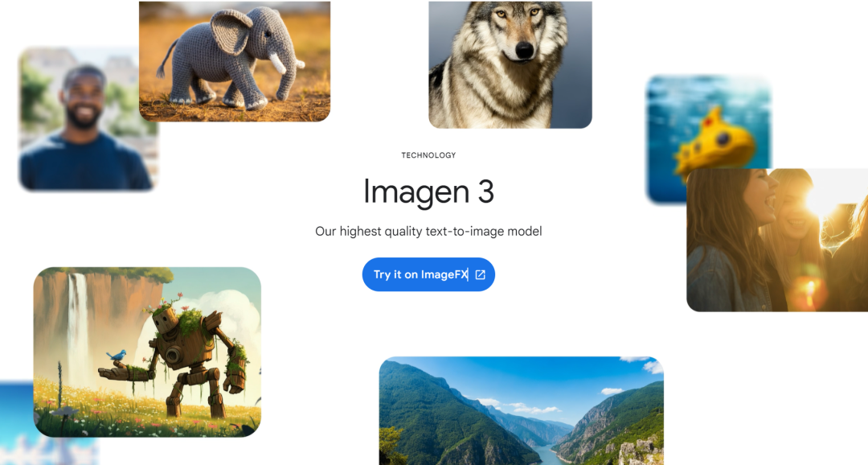Image resolution: width=868 pixels, height=465 pixels.
Task: Select the laughing women sunset photo
Action: pos(777,240)
